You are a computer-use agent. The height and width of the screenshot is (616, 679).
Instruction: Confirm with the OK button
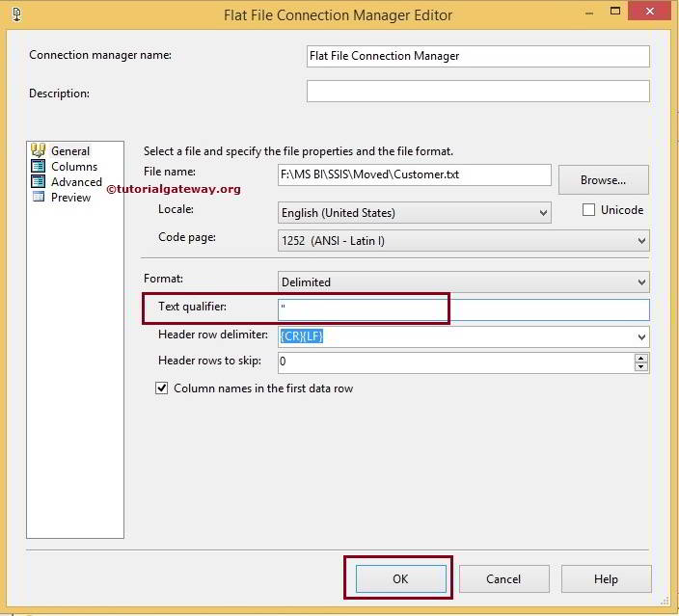(400, 578)
